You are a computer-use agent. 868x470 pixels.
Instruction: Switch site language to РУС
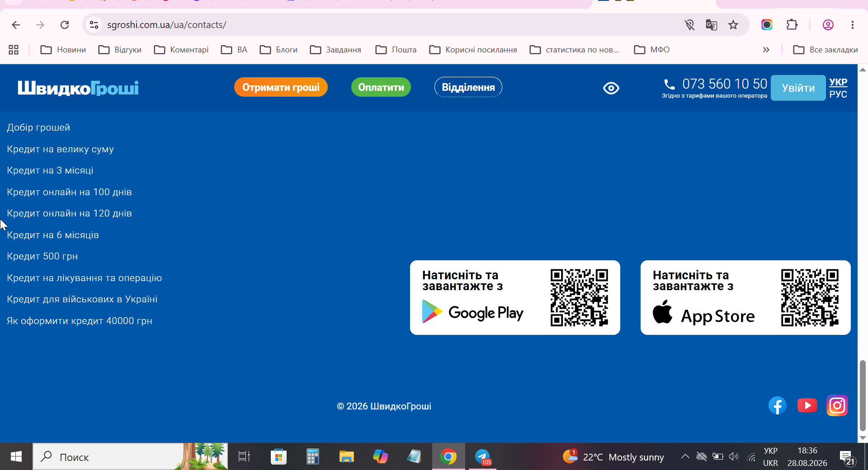tap(838, 94)
